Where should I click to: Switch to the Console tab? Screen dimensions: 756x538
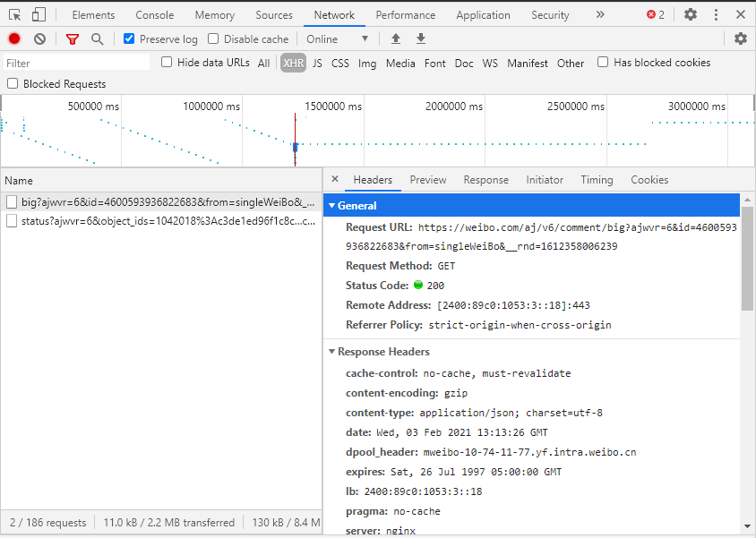pyautogui.click(x=155, y=15)
